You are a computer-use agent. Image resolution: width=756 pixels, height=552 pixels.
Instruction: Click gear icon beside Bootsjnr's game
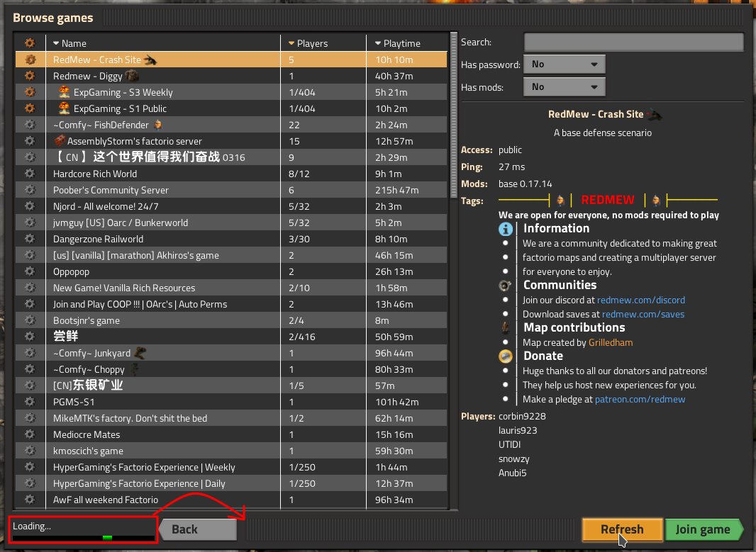click(30, 320)
